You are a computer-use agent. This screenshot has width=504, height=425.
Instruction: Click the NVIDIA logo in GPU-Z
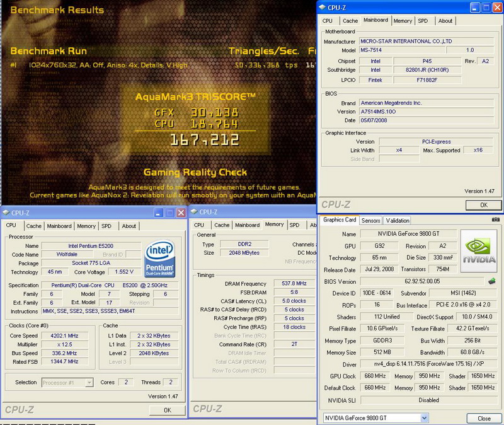coord(479,251)
